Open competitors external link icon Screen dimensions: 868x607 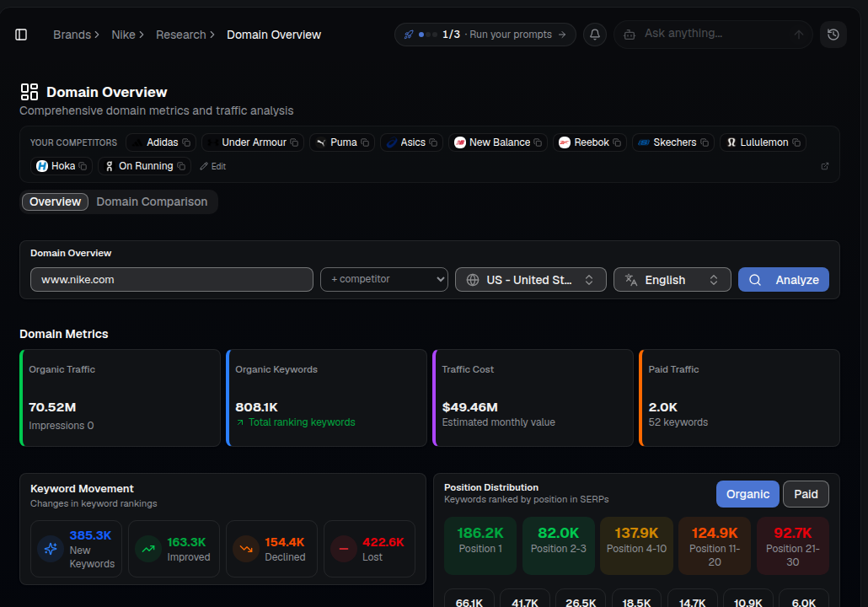[x=825, y=166]
